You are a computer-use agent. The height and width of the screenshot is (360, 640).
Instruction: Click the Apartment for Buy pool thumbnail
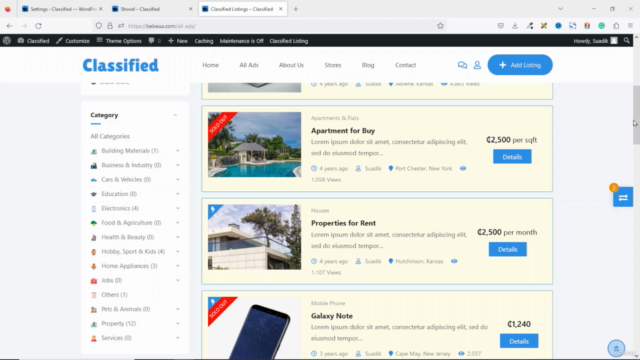tap(254, 144)
